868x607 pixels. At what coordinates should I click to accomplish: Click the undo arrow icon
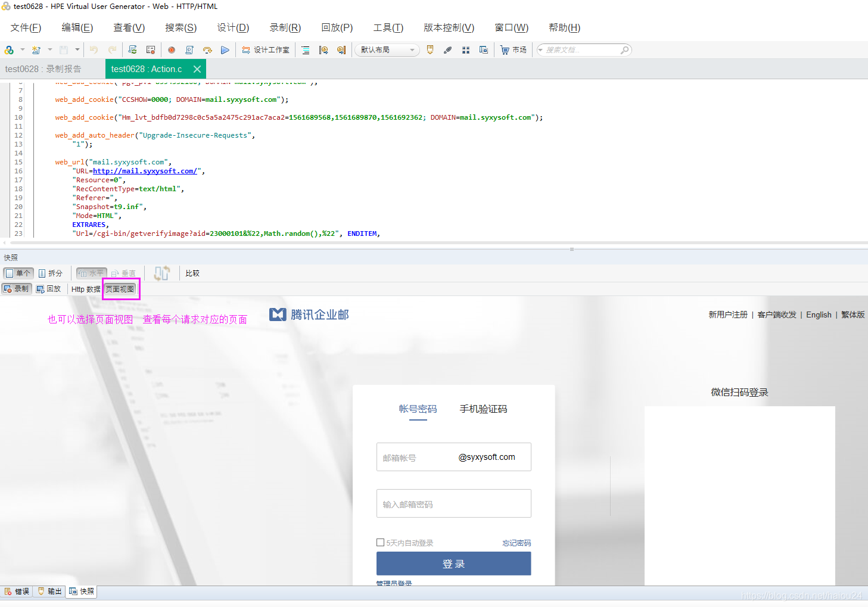point(94,50)
